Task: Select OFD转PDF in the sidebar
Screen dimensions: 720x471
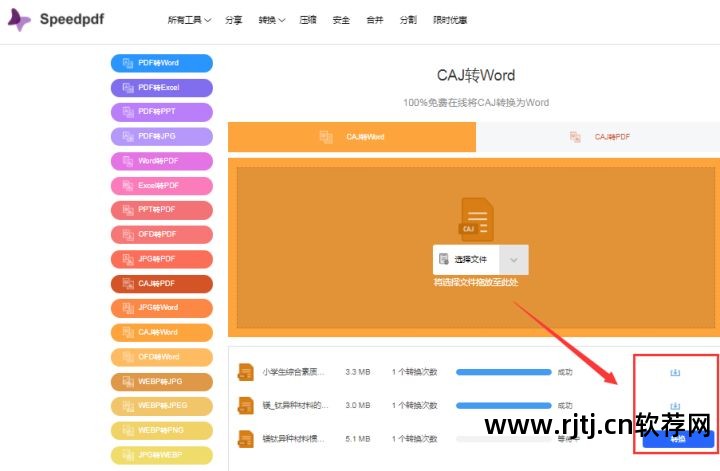Action: coord(162,235)
